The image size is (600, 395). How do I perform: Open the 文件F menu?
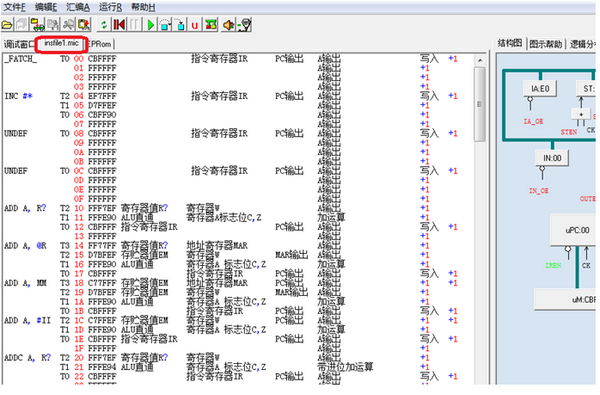coord(14,7)
